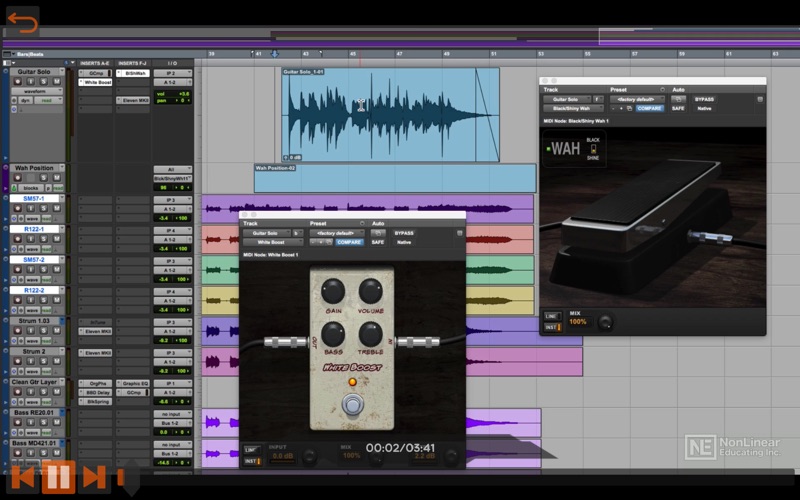This screenshot has width=800, height=500.
Task: Open Guitar Solo input selector IP 2
Action: click(x=172, y=73)
